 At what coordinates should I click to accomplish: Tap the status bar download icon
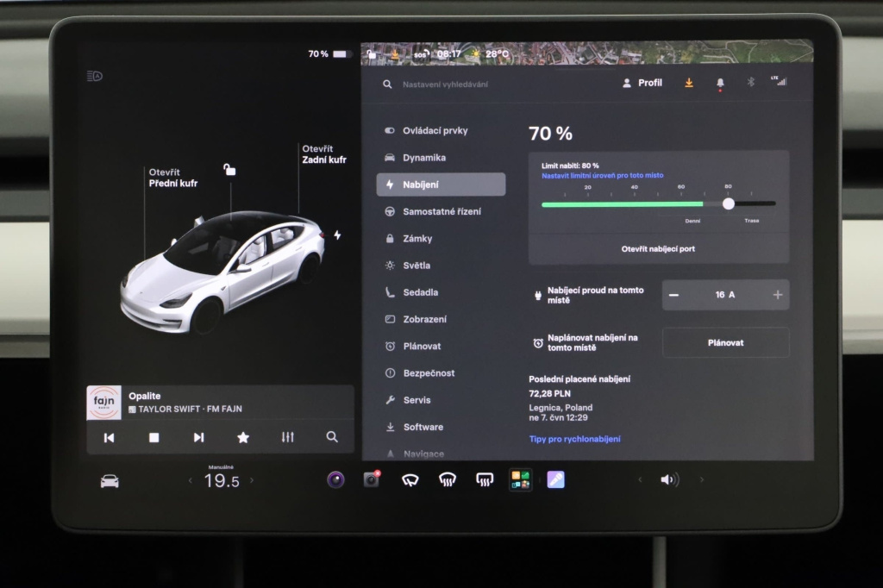pyautogui.click(x=395, y=54)
